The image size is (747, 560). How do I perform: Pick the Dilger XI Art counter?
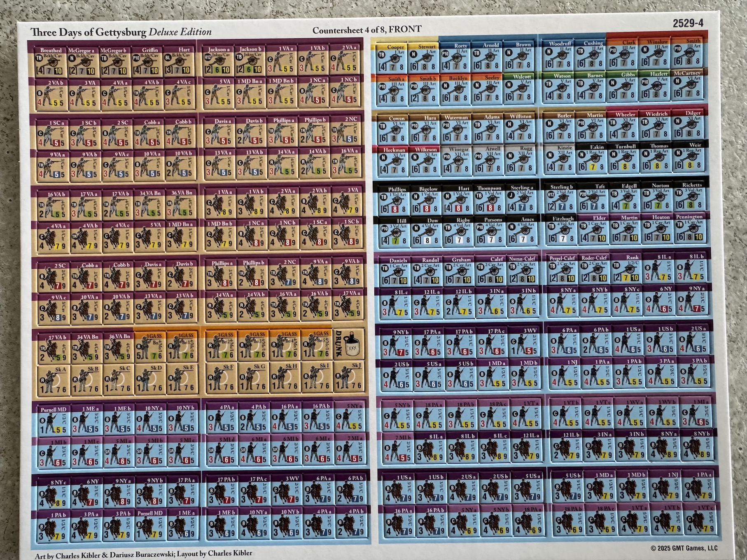pos(689,125)
